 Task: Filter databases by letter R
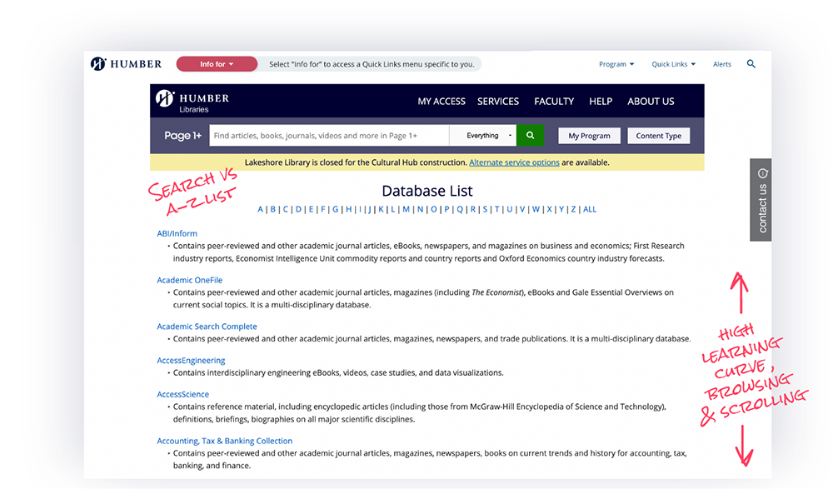click(x=473, y=209)
